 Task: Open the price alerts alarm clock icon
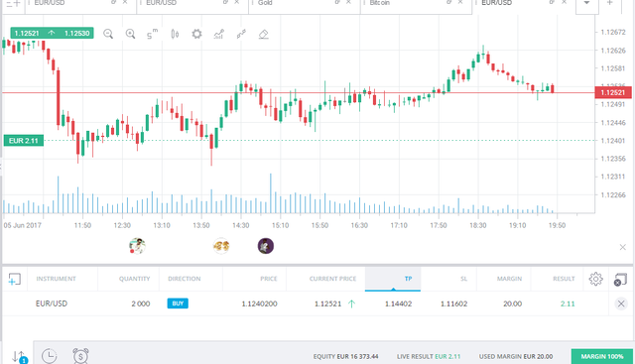click(x=80, y=356)
